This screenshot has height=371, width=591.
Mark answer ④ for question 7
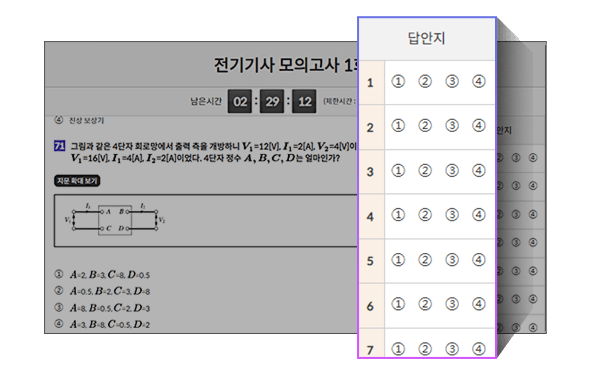(x=479, y=349)
